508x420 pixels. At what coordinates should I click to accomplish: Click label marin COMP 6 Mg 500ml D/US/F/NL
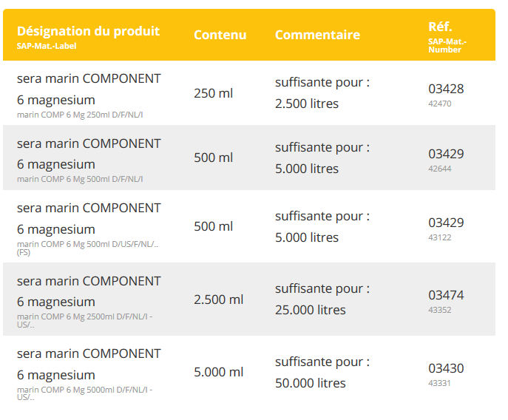click(x=87, y=248)
